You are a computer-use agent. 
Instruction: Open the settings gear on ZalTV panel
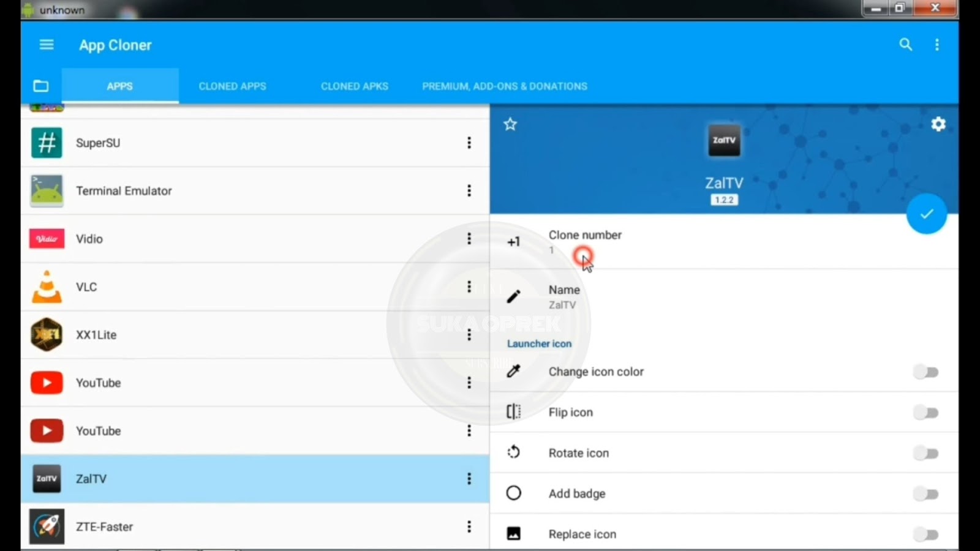point(938,124)
